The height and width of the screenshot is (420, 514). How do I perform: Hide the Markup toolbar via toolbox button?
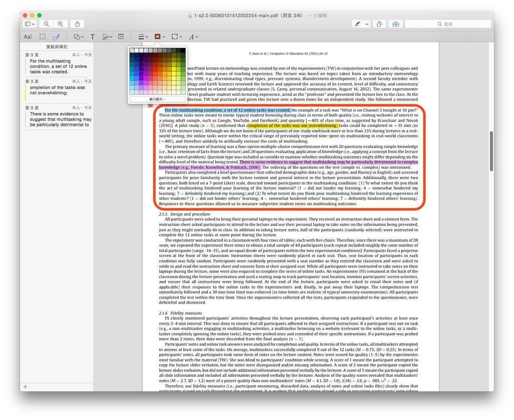[x=396, y=24]
